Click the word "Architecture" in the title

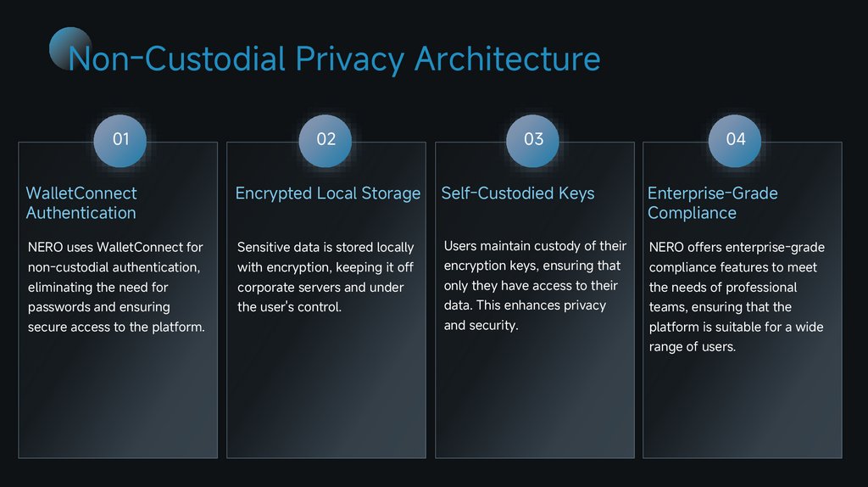(507, 59)
